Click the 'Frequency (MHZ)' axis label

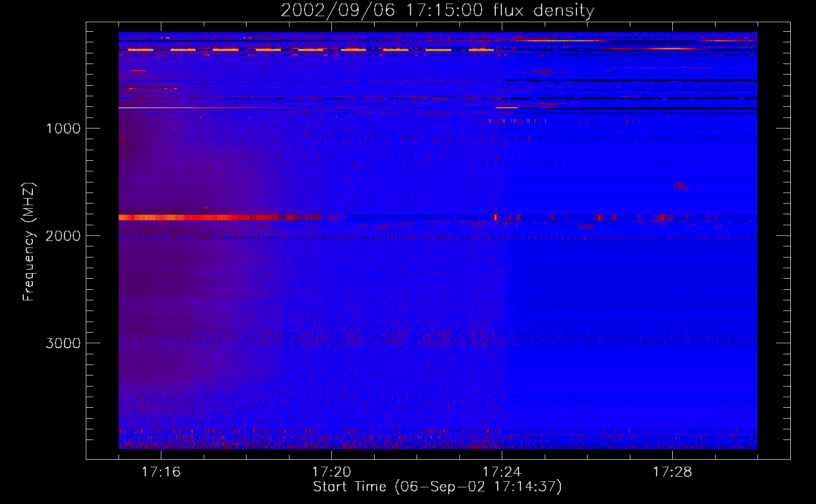pos(29,242)
